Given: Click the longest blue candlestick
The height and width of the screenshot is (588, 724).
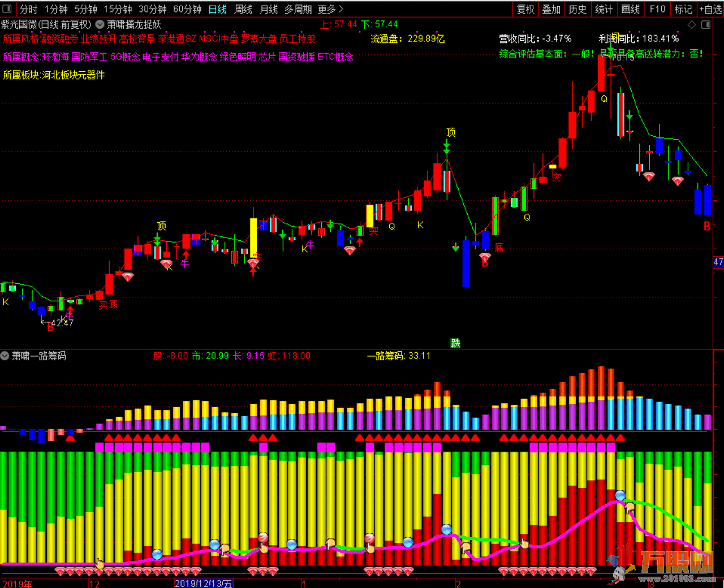Looking at the screenshot, I should coord(466,263).
